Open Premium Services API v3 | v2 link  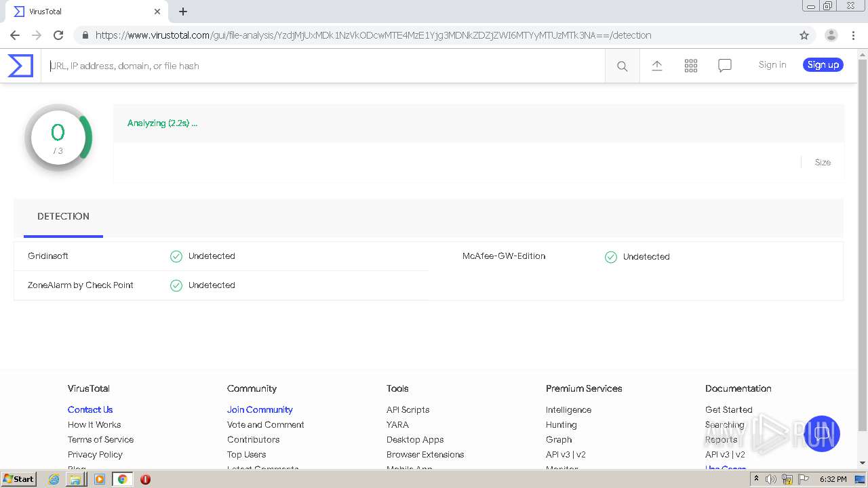point(566,455)
